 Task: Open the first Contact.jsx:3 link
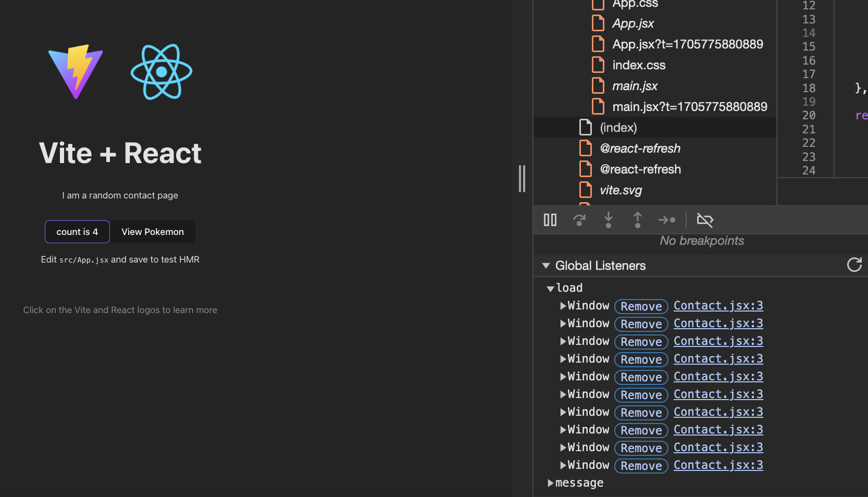[718, 306]
